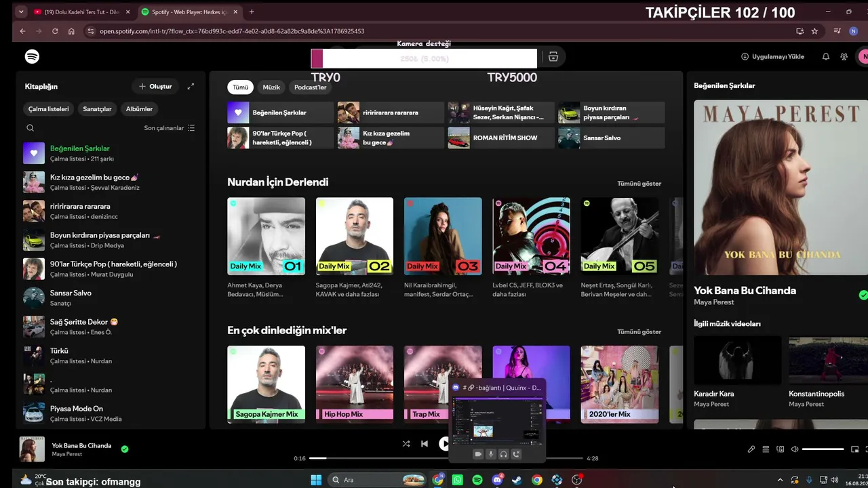
Task: Open the Sansar Salvo shortcut tile
Action: (612, 138)
